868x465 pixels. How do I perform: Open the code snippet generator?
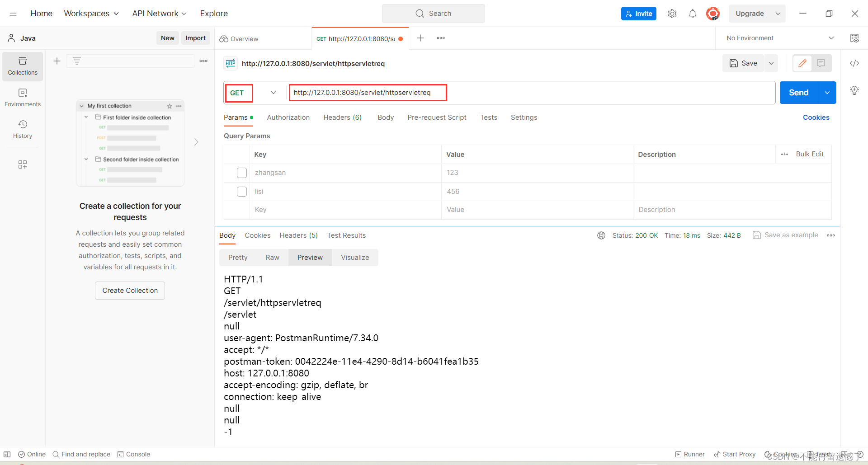pyautogui.click(x=854, y=63)
